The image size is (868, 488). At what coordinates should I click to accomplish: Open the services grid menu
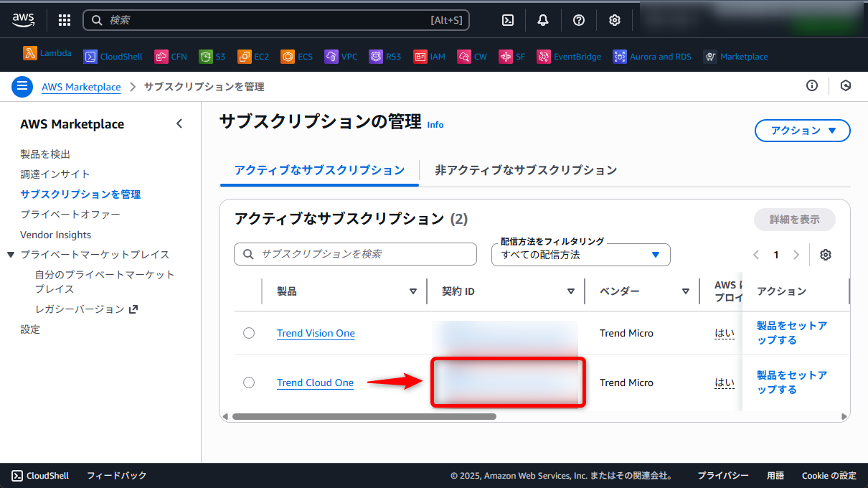[x=65, y=20]
